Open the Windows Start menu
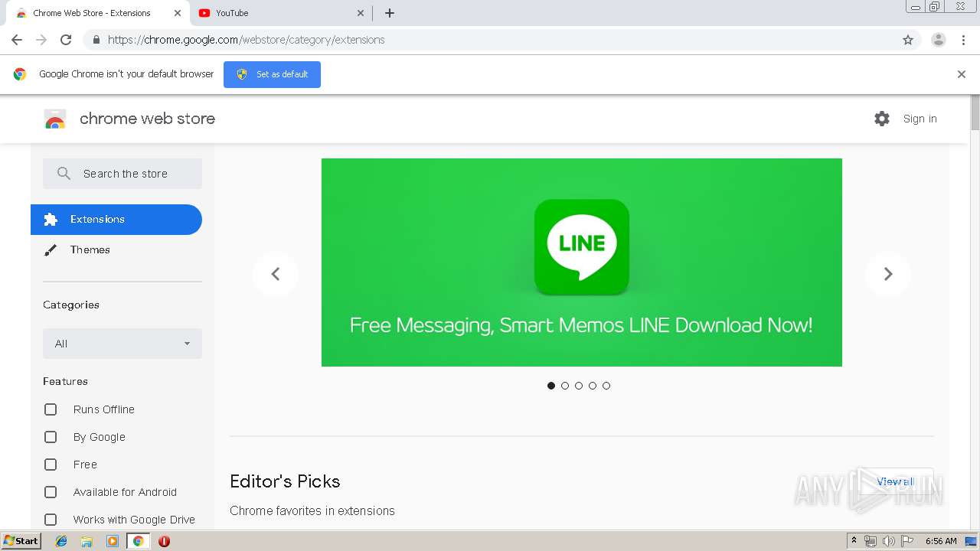The height and width of the screenshot is (551, 980). 21,541
